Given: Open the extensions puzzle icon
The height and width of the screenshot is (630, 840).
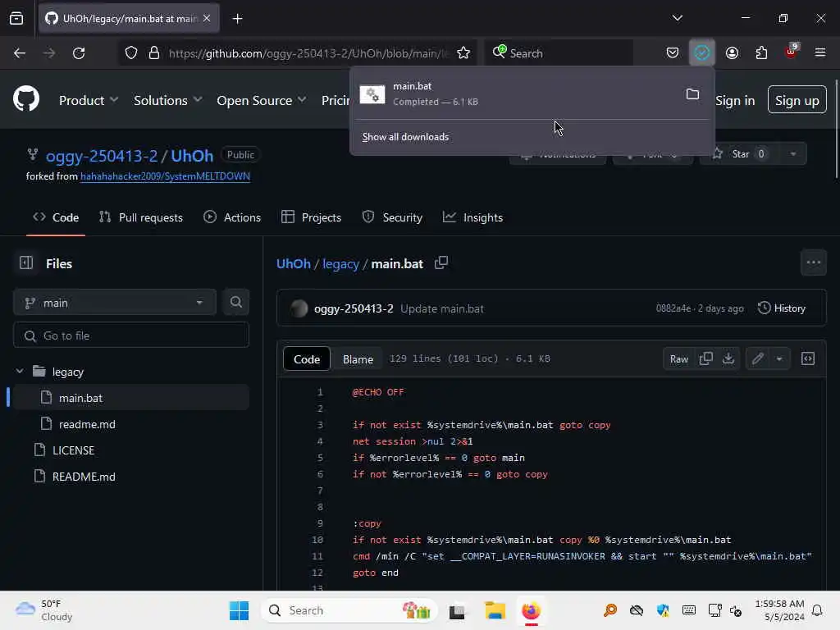Looking at the screenshot, I should click(x=761, y=53).
